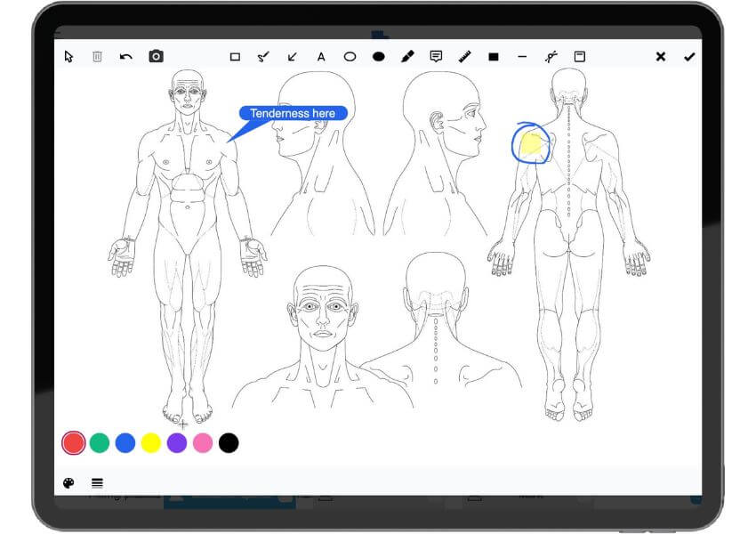The image size is (756, 534).
Task: Select the pointer selection tool
Action: (68, 57)
